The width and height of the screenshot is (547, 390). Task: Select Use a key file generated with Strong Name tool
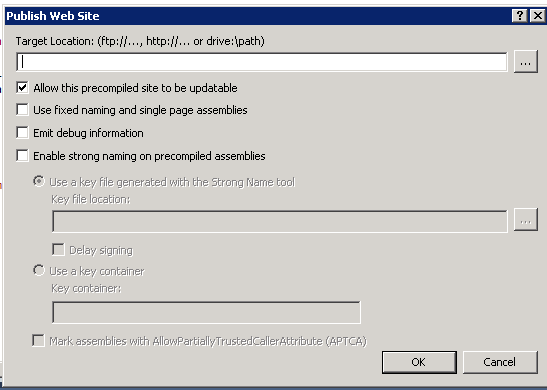pos(39,181)
